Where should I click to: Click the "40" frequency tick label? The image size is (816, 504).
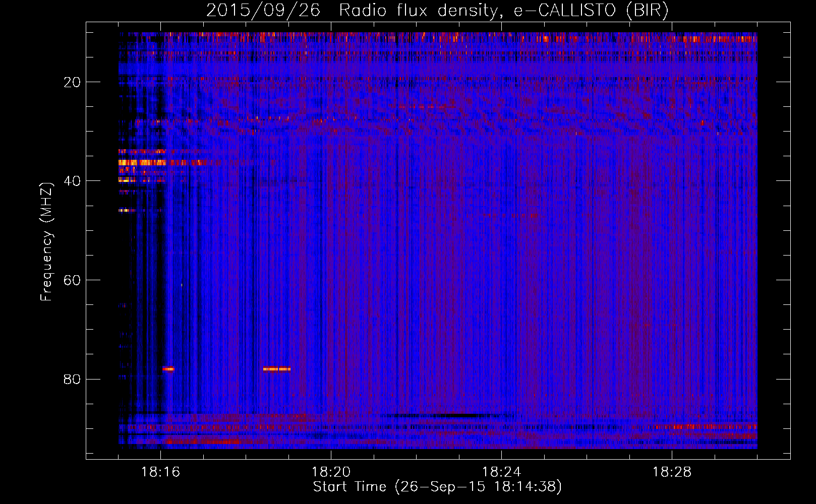click(x=73, y=181)
